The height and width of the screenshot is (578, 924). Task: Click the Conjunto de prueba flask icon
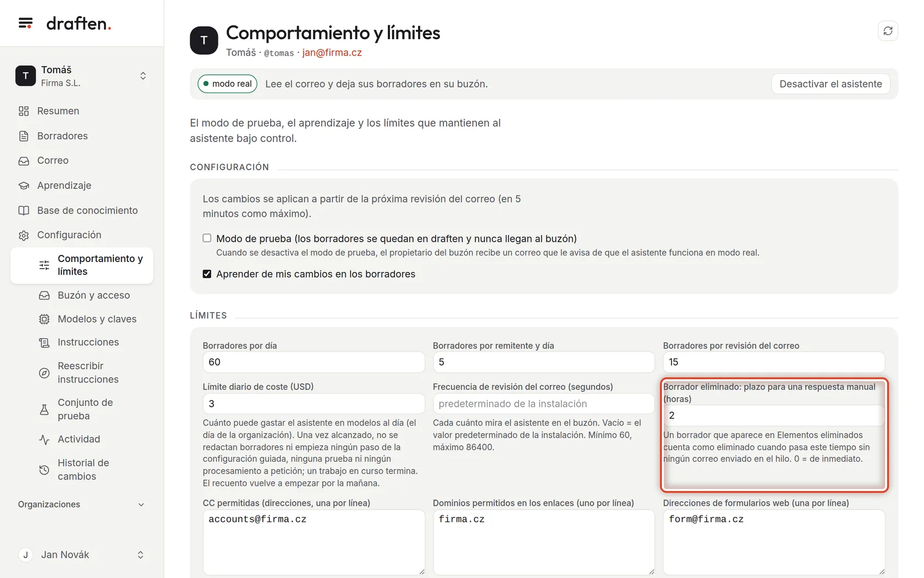pos(44,410)
